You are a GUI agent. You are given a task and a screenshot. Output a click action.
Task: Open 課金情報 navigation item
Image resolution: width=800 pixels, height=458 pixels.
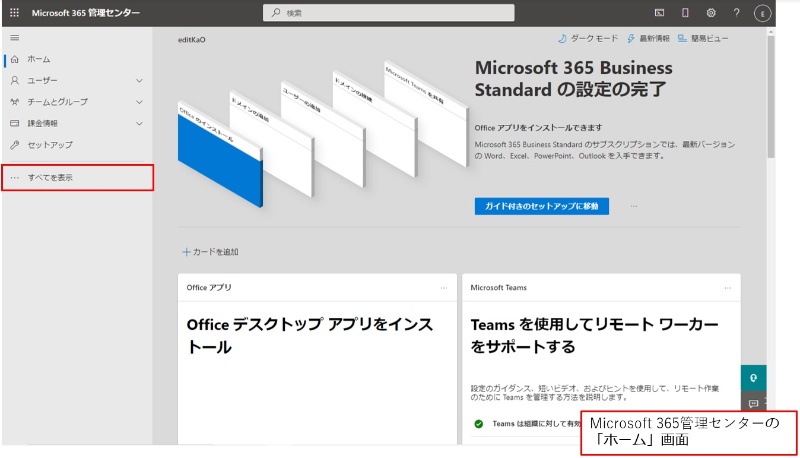point(42,123)
